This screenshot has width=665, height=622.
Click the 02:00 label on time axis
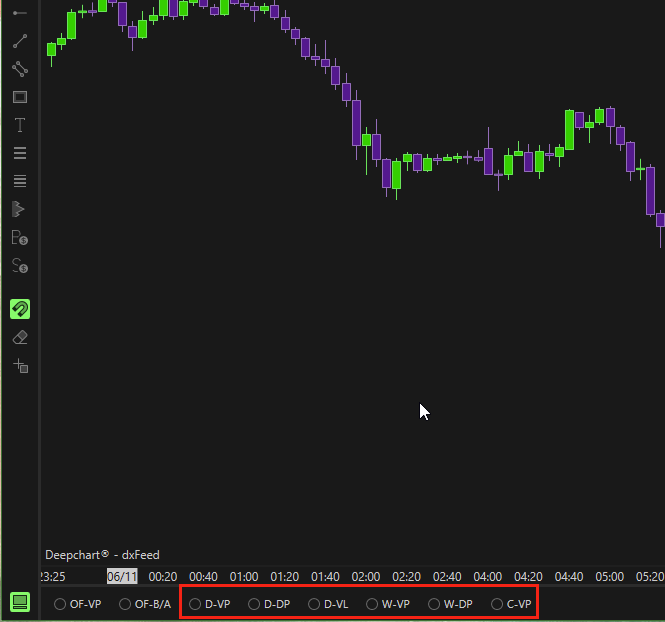coord(366,577)
